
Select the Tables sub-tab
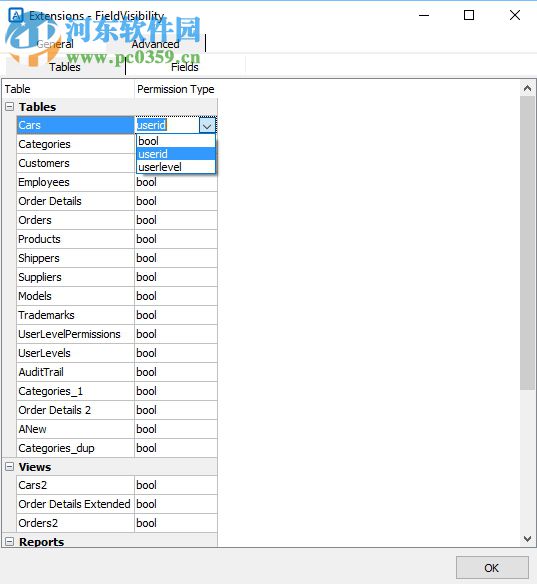[65, 67]
